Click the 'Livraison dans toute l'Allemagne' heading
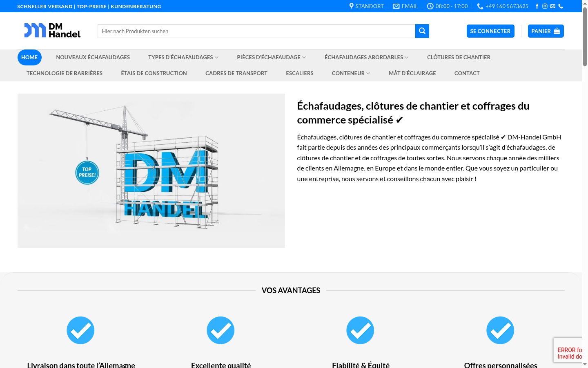 point(81,365)
